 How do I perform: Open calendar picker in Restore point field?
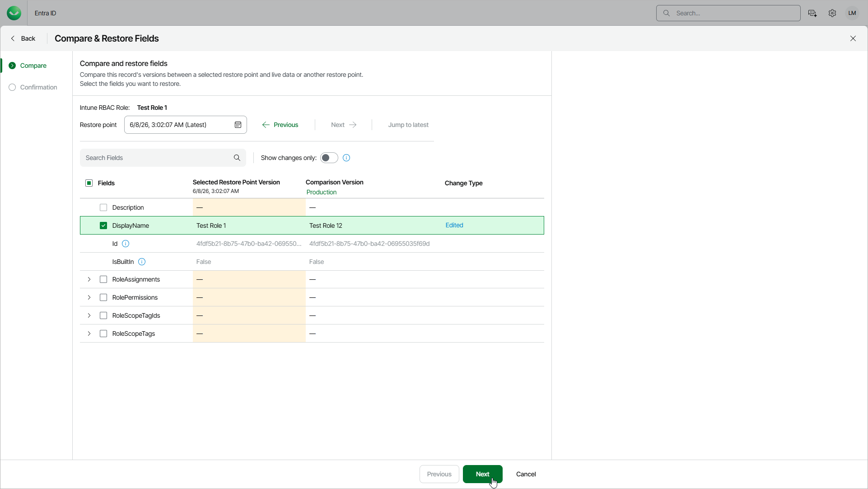point(238,125)
